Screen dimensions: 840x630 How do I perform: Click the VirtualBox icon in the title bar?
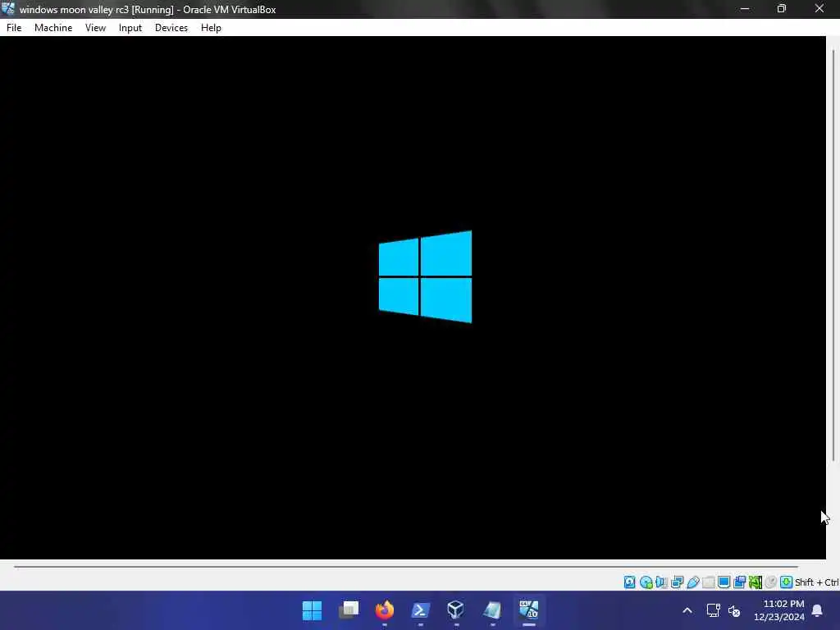pos(8,9)
